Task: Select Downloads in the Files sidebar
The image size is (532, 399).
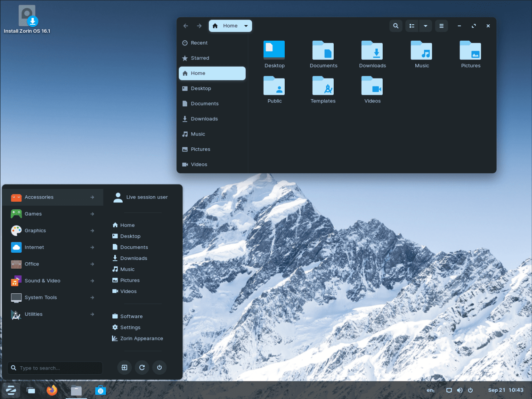Action: (x=204, y=118)
